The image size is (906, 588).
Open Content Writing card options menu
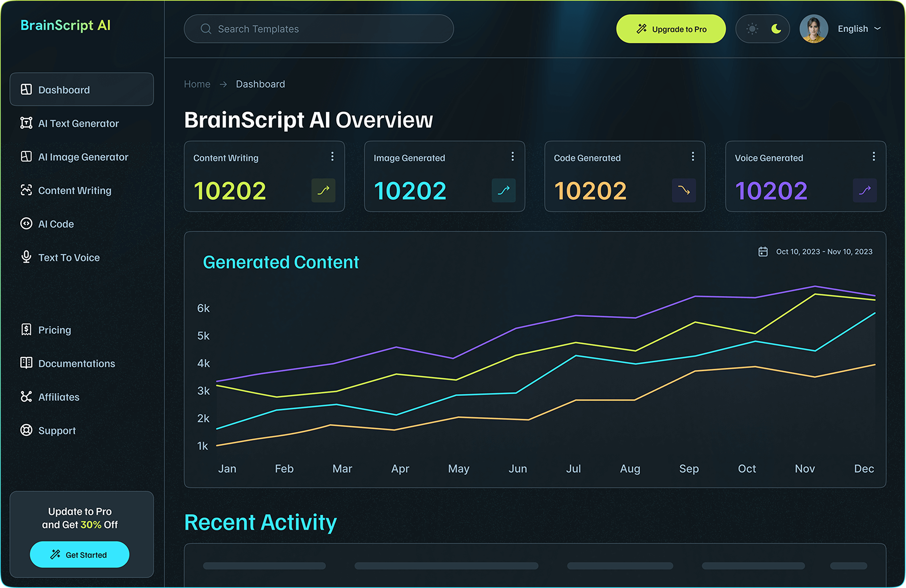point(332,156)
